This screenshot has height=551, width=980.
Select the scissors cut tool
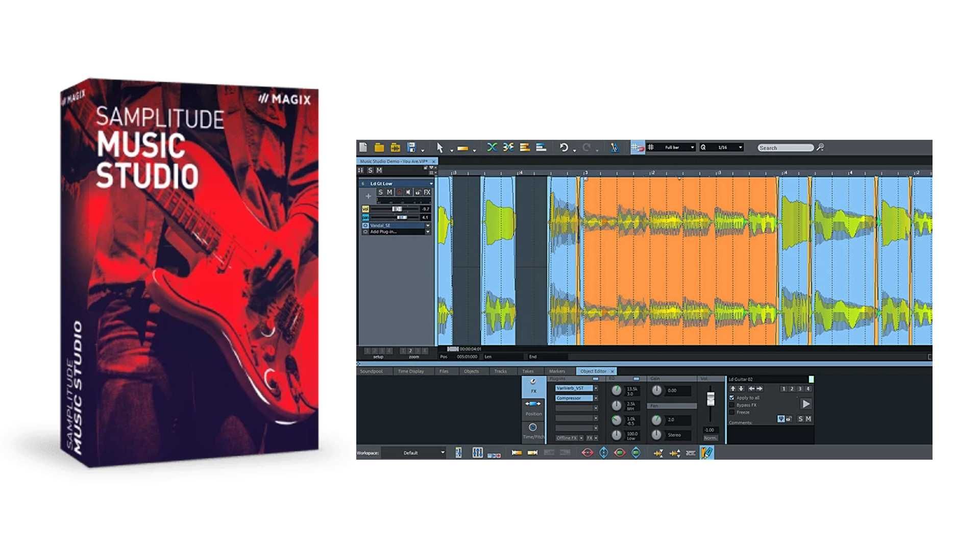point(508,147)
